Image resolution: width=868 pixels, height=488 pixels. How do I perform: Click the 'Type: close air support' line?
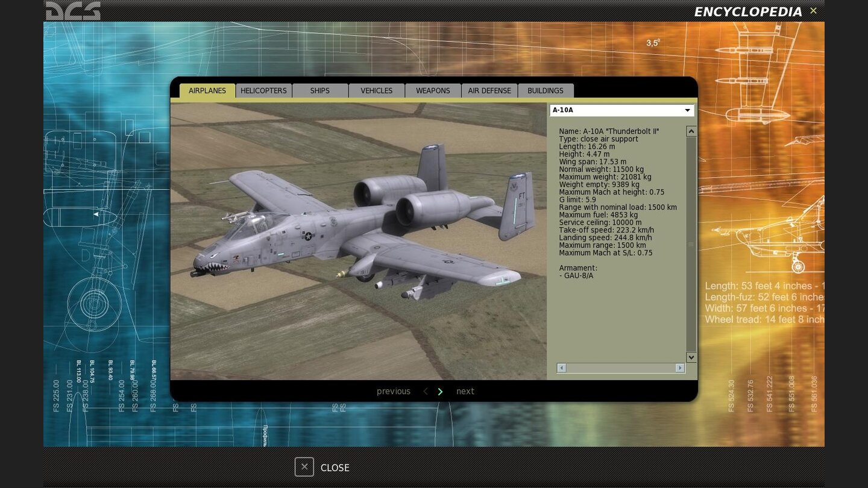(x=599, y=139)
